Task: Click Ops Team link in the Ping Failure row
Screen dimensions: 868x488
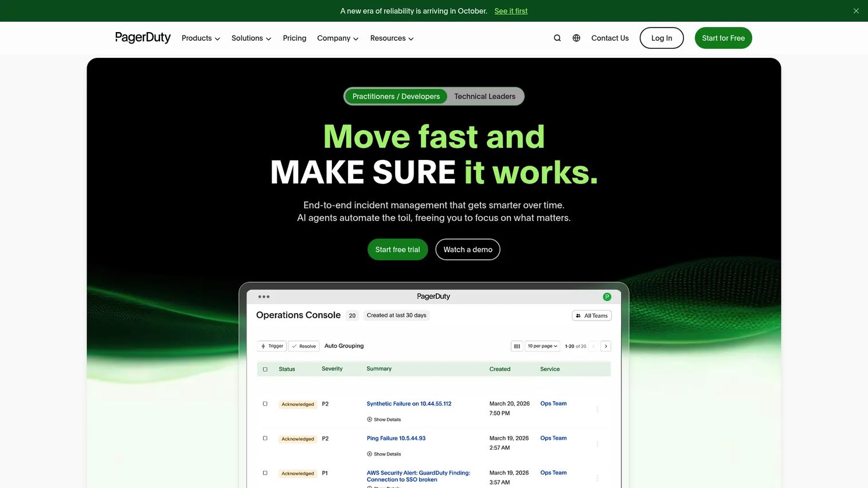Action: [553, 438]
